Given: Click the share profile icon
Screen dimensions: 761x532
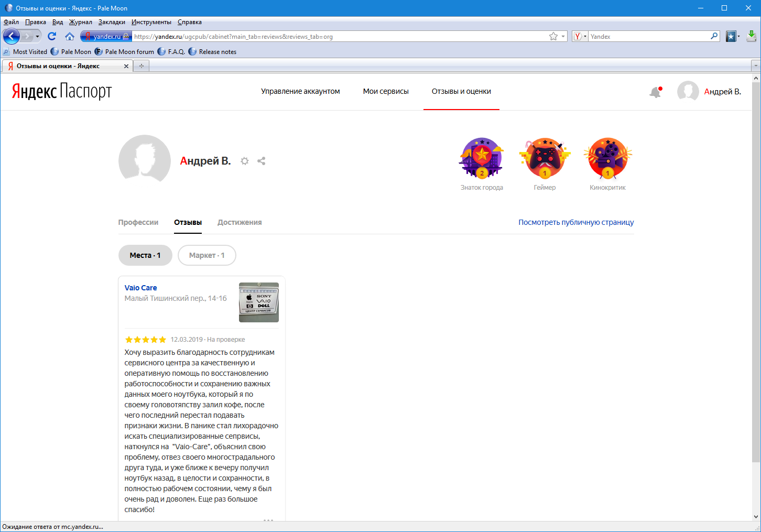Looking at the screenshot, I should [x=261, y=161].
